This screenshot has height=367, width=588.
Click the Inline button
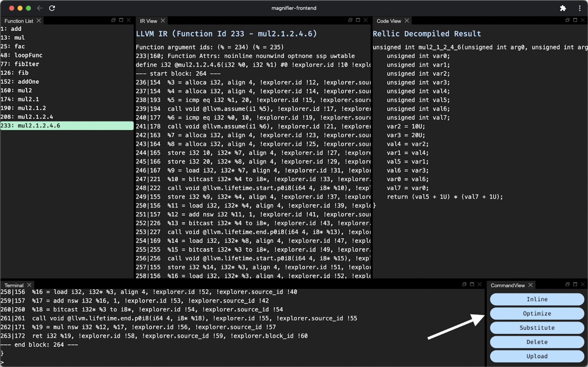click(x=537, y=299)
